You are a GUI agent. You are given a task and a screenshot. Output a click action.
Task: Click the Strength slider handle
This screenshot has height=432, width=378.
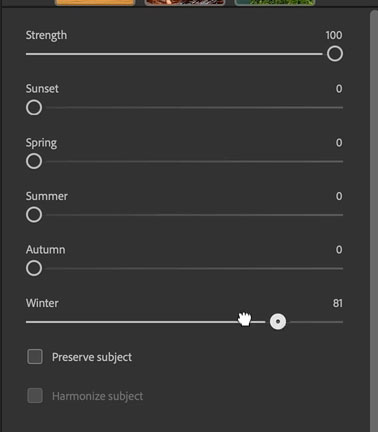pos(335,54)
